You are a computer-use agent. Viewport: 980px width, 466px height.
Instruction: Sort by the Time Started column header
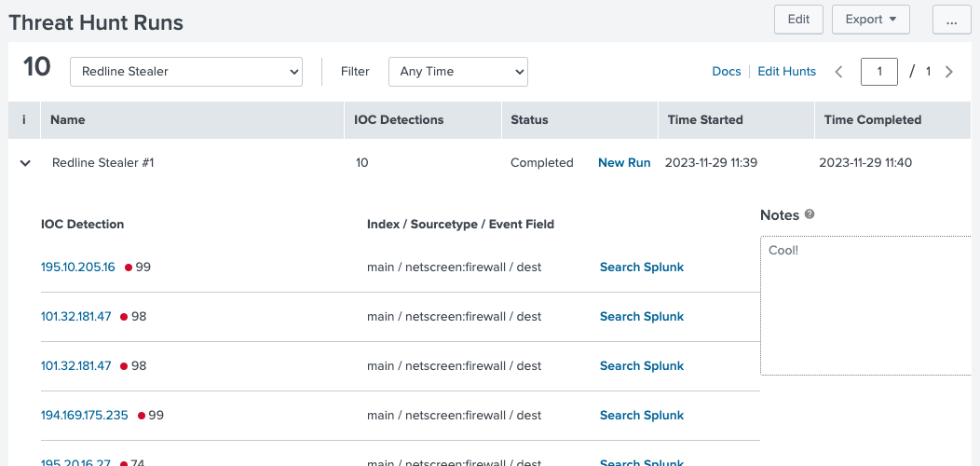[705, 120]
